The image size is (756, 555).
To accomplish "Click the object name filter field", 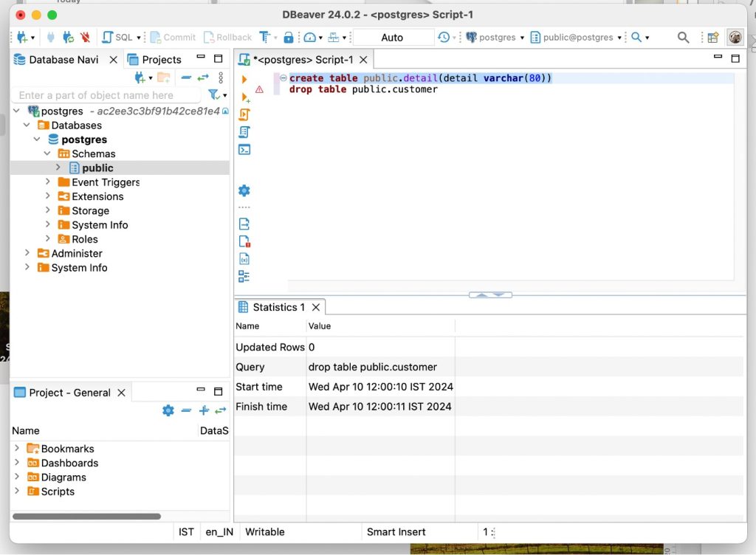I will click(x=107, y=95).
